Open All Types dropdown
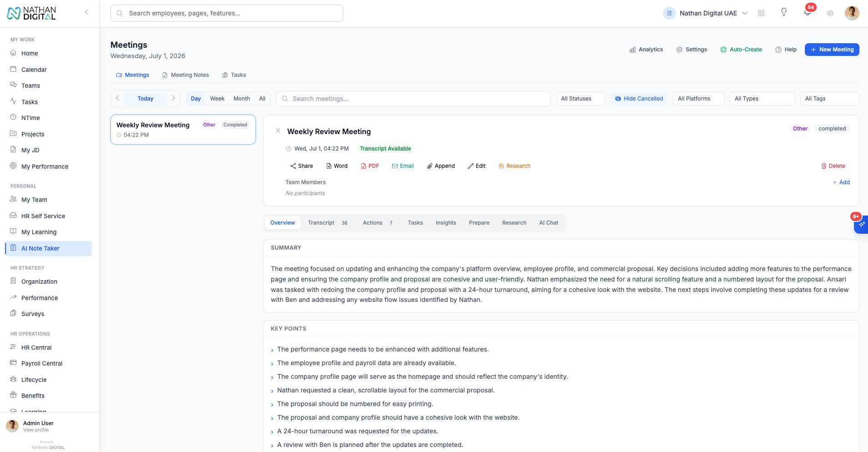Screen dimensions: 868x452 click(x=762, y=99)
